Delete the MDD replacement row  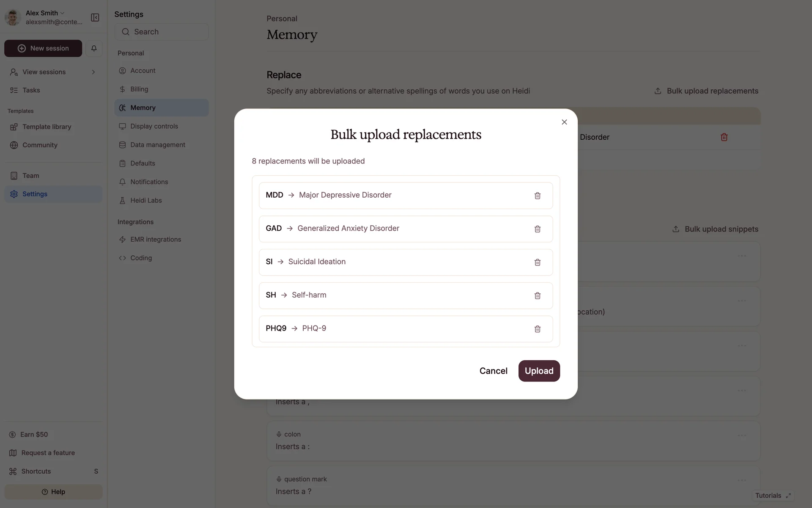pos(537,196)
